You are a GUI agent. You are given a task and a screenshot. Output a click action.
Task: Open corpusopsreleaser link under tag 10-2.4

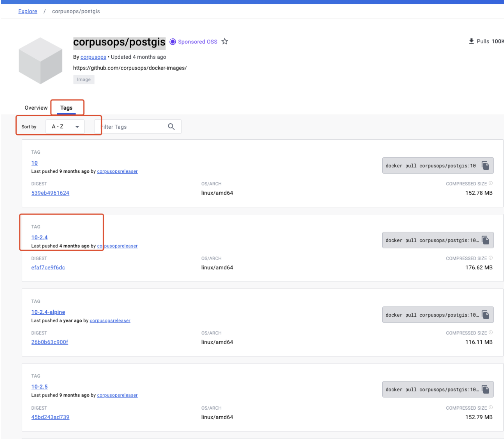click(117, 246)
